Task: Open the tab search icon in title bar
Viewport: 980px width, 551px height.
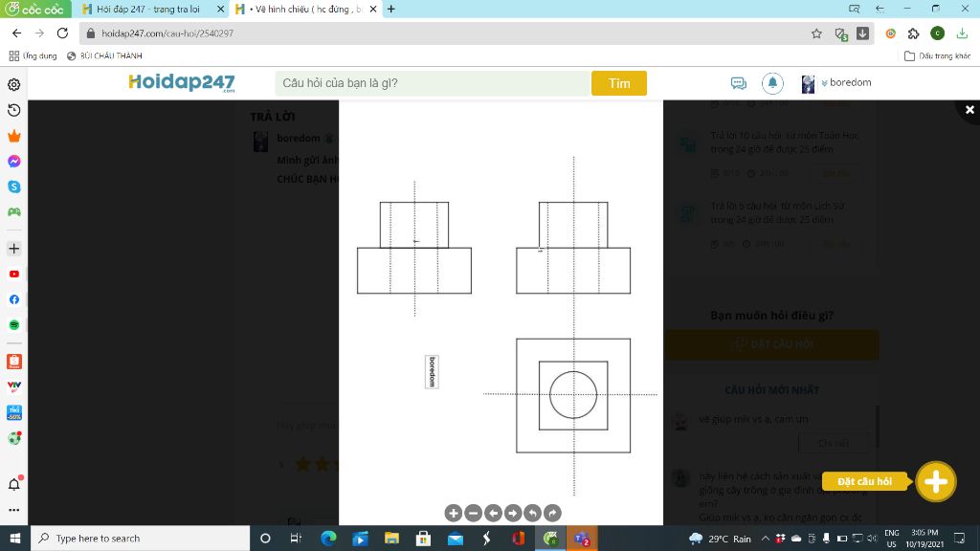Action: tap(854, 9)
